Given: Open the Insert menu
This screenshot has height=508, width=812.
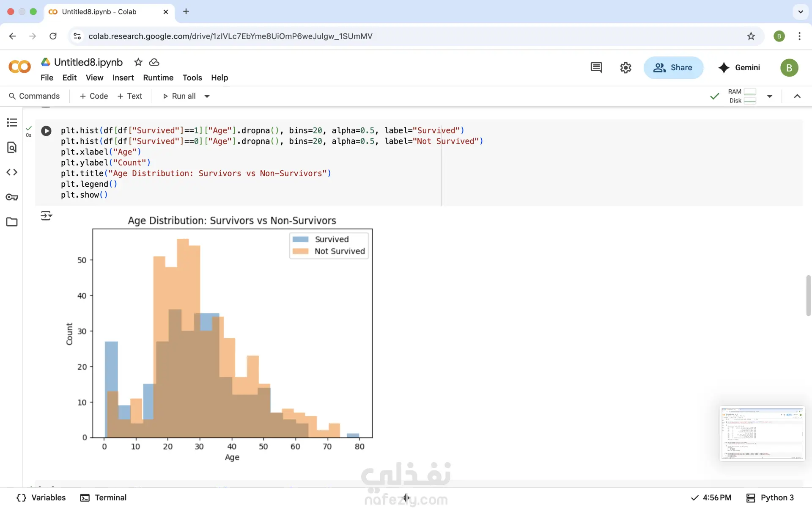Looking at the screenshot, I should coord(123,77).
